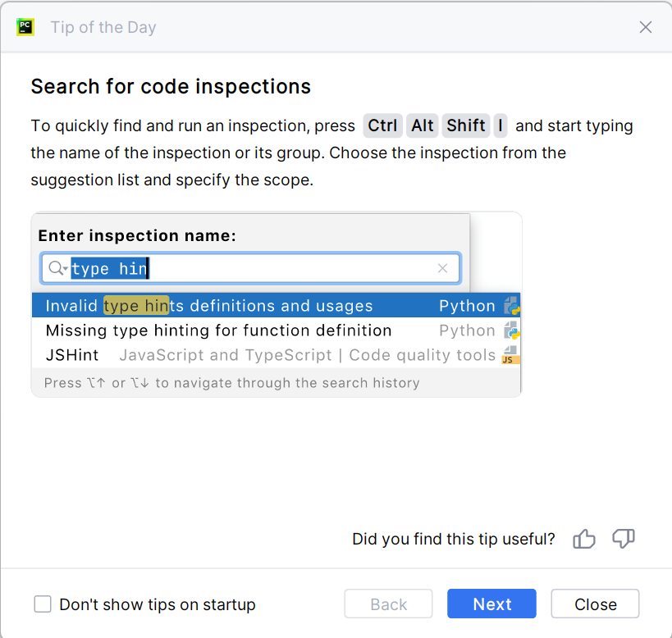The width and height of the screenshot is (672, 638).
Task: Click Python icon beside Invalid type hints
Action: point(512,306)
